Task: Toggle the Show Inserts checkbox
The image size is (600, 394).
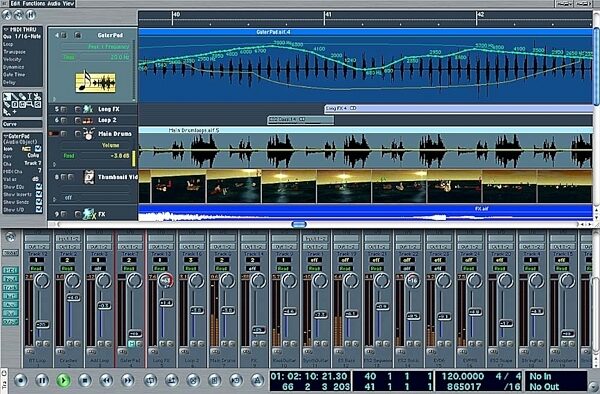Action: (x=38, y=194)
